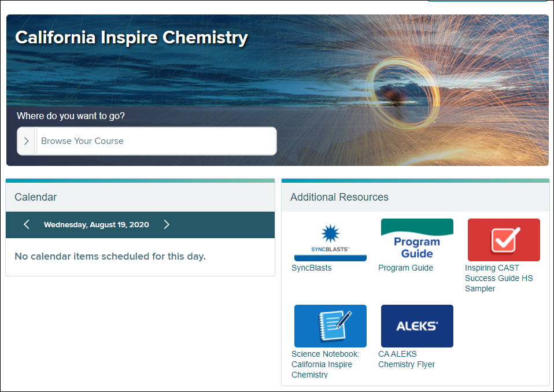
Task: Open the red CAST Success Guide checkmark icon
Action: click(x=503, y=239)
